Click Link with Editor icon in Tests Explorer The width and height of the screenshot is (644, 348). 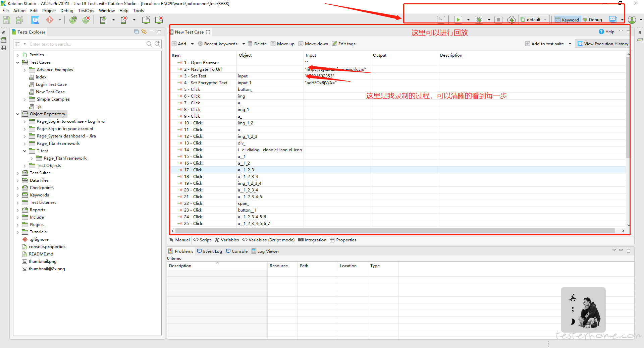[x=144, y=32]
